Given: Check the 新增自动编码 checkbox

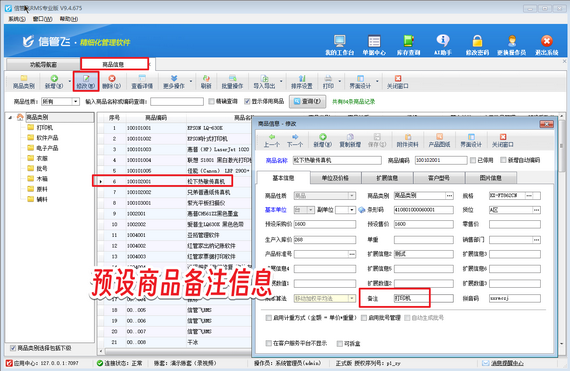Looking at the screenshot, I should tap(503, 160).
